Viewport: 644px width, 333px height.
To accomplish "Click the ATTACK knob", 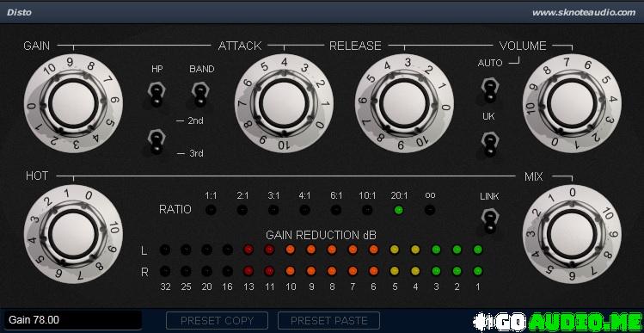I will tap(284, 103).
